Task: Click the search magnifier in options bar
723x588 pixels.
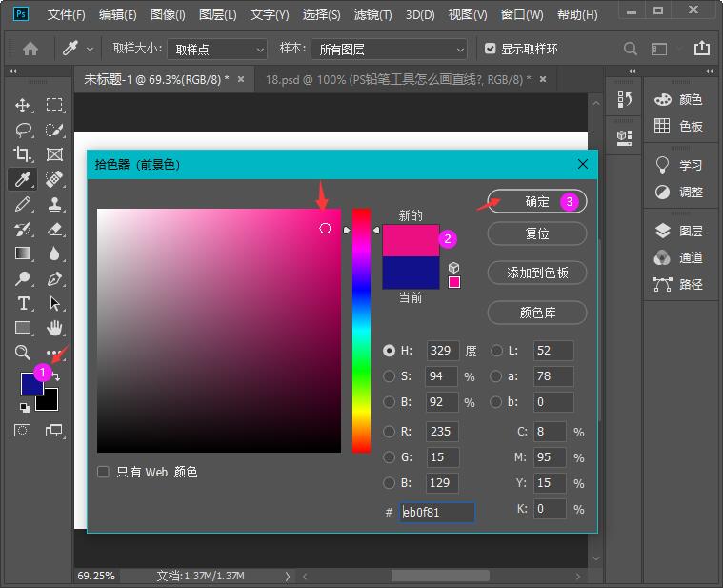Action: [x=631, y=49]
